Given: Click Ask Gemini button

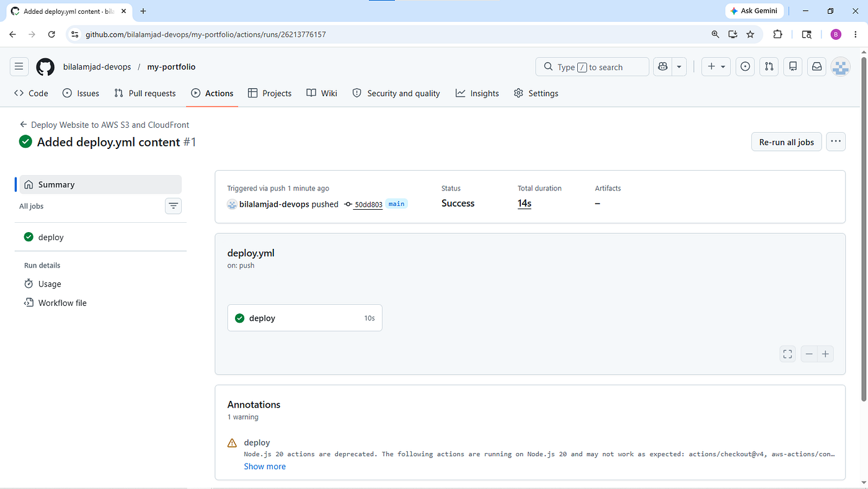Looking at the screenshot, I should [x=754, y=11].
